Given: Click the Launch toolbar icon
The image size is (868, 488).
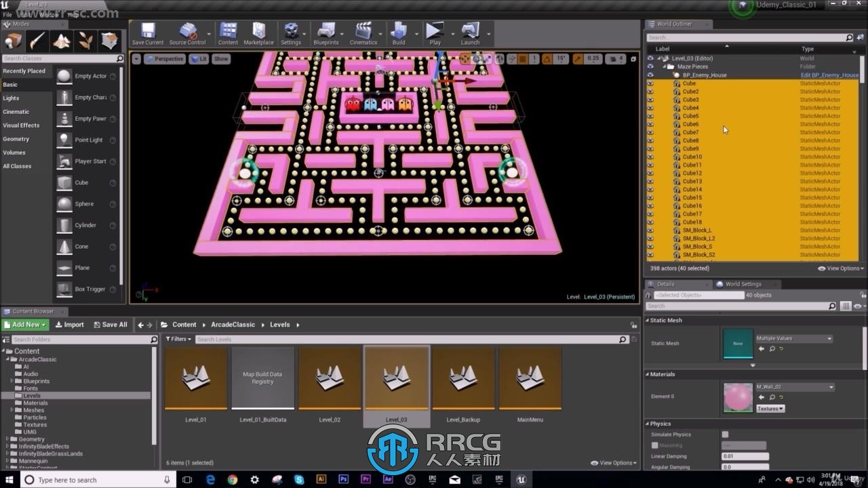Looking at the screenshot, I should tap(470, 34).
